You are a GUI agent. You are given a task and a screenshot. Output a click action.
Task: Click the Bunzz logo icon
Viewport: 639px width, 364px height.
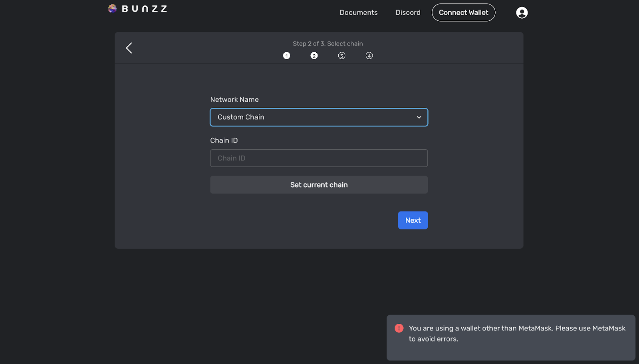pyautogui.click(x=112, y=8)
